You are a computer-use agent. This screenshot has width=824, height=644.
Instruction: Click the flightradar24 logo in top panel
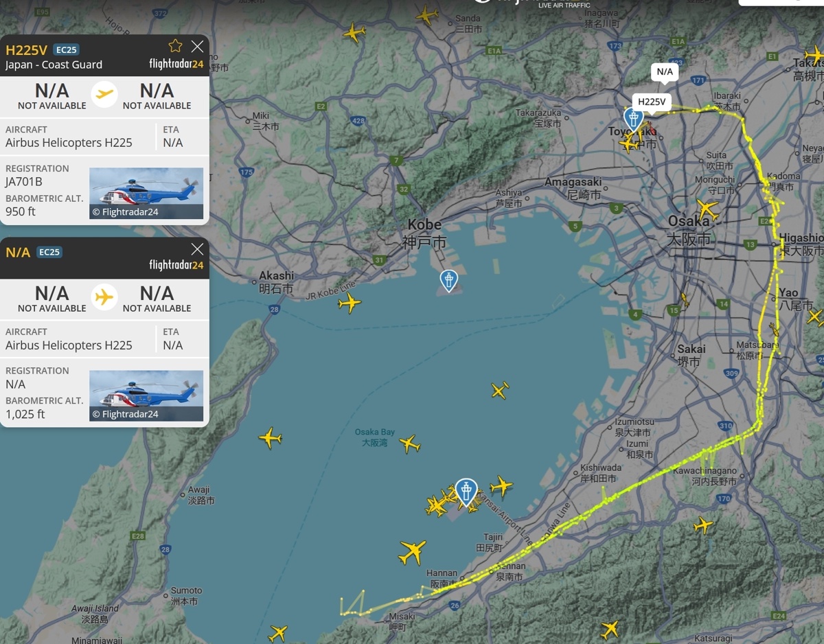(176, 64)
